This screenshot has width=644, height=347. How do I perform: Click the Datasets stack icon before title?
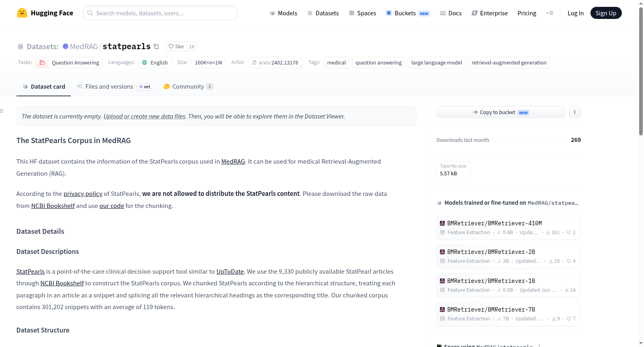click(x=21, y=46)
